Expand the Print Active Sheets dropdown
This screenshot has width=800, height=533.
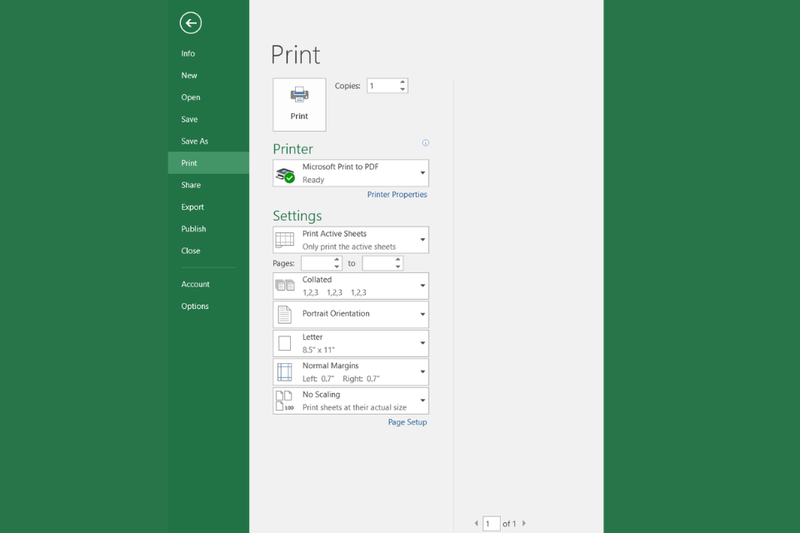click(x=350, y=239)
